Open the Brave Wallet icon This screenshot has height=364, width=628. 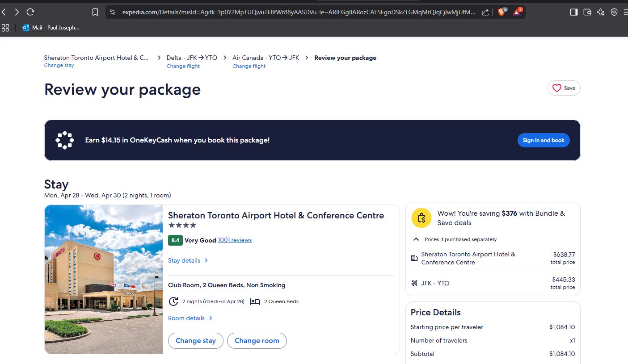[587, 12]
